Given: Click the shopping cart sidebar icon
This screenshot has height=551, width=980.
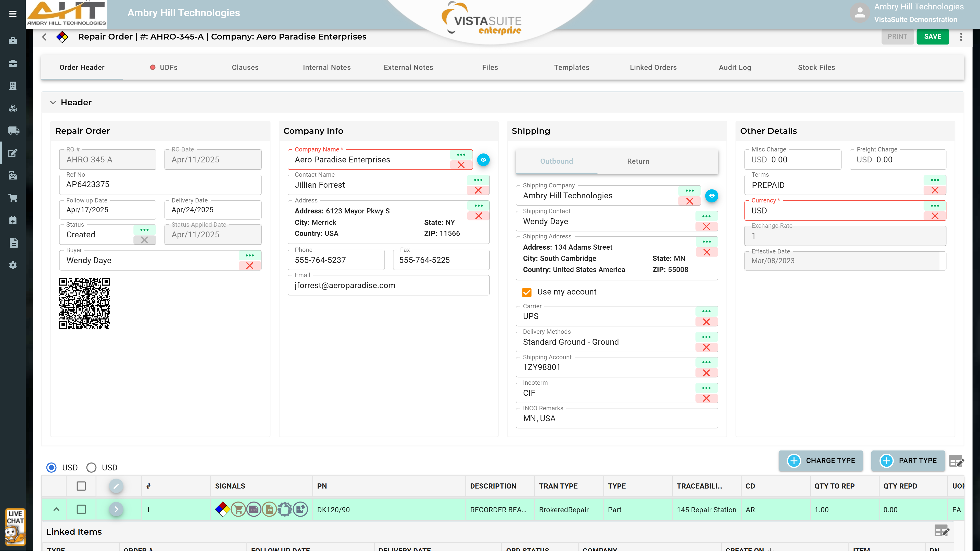Looking at the screenshot, I should click(x=13, y=198).
